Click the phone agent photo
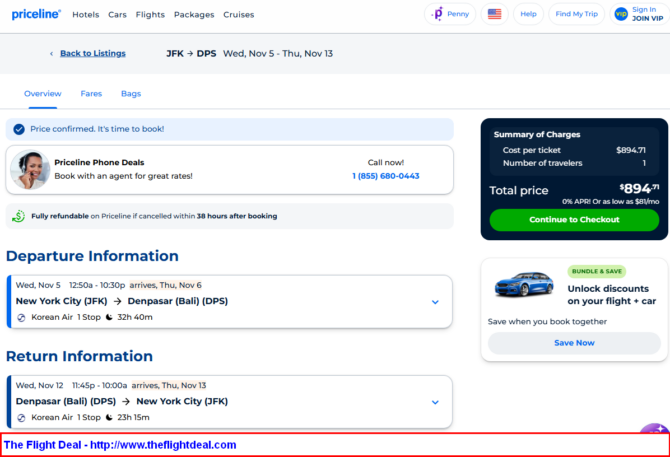Viewport: 670px width, 457px height. coord(30,170)
